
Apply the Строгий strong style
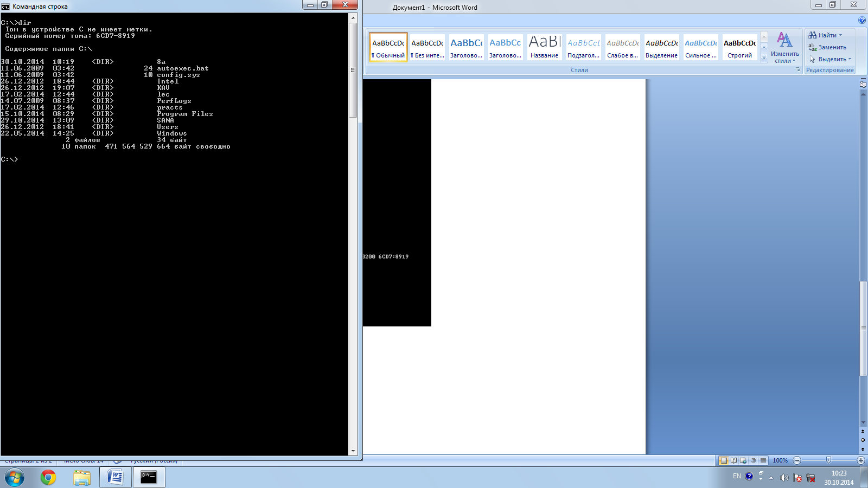click(x=739, y=47)
